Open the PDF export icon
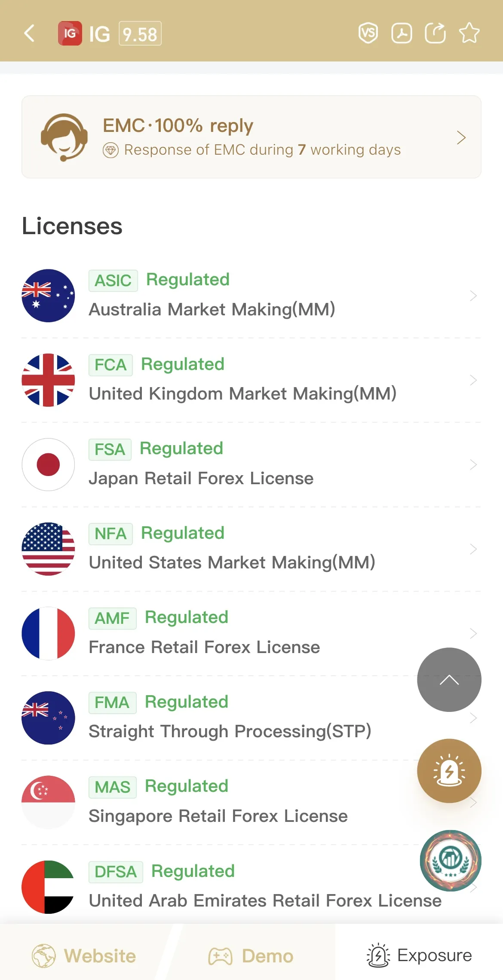The image size is (503, 980). point(402,33)
